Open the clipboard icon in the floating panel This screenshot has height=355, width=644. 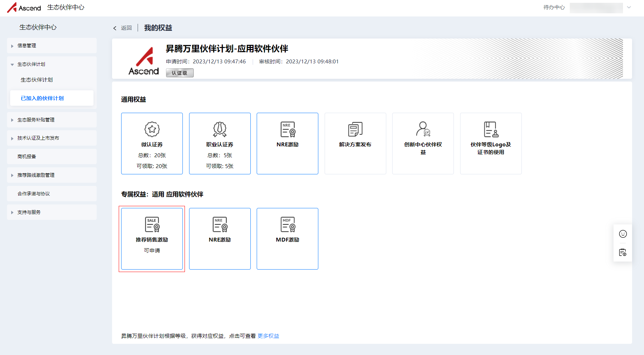pyautogui.click(x=623, y=252)
